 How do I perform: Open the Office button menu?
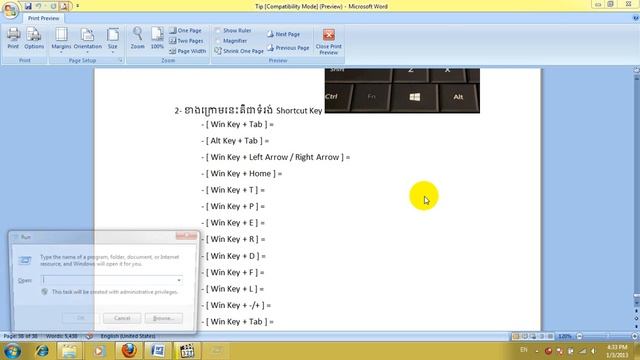[10, 10]
